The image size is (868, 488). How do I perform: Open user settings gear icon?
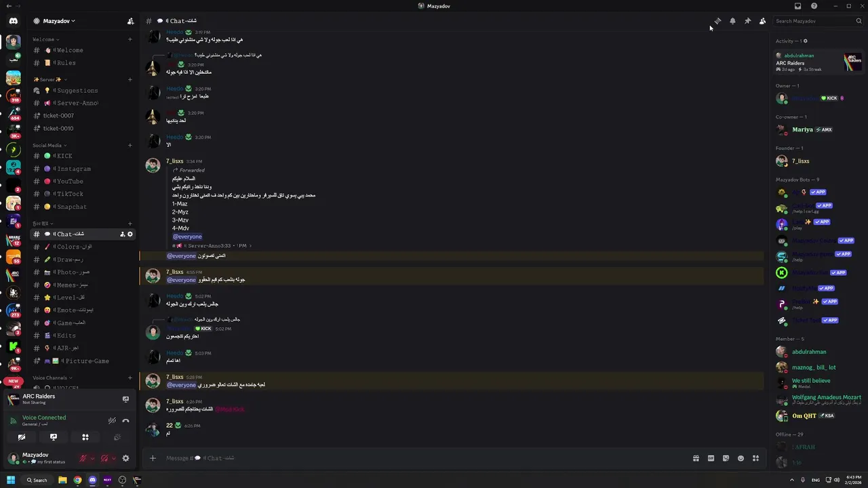pyautogui.click(x=125, y=458)
